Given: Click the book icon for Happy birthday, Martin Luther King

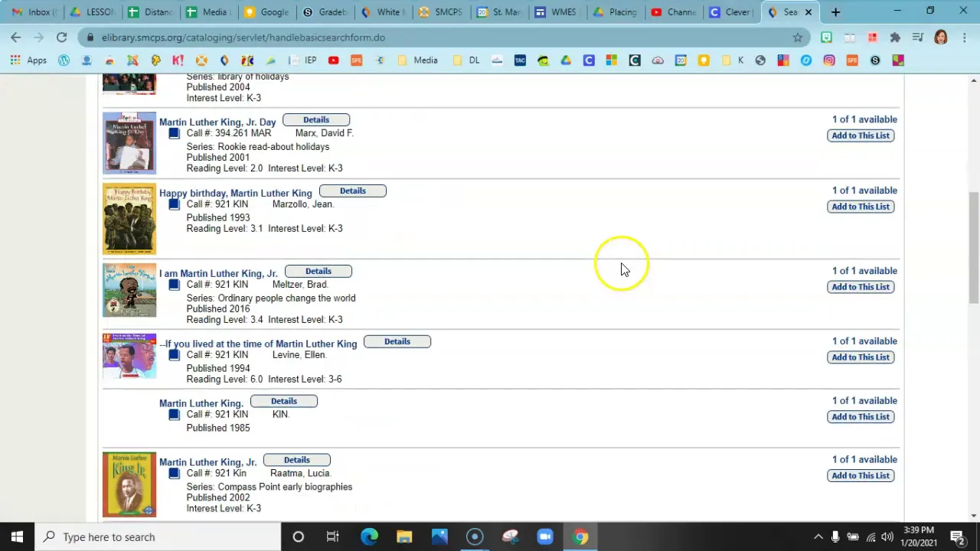Looking at the screenshot, I should 174,204.
